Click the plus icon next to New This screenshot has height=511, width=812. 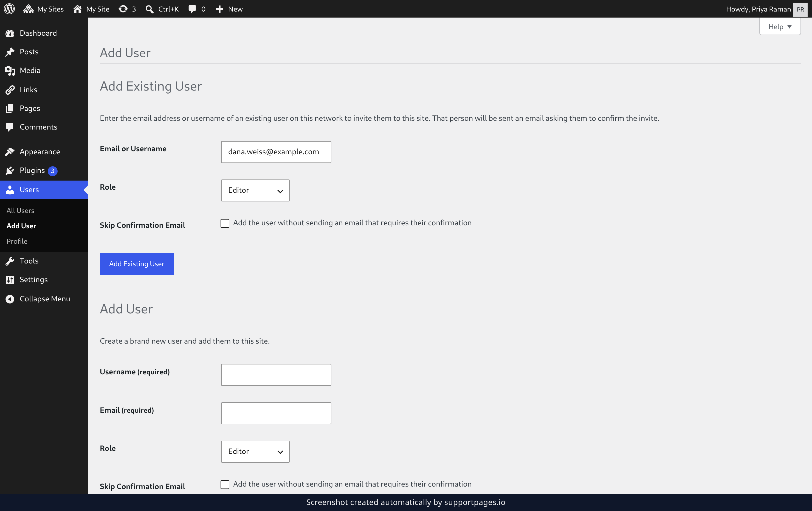(219, 9)
